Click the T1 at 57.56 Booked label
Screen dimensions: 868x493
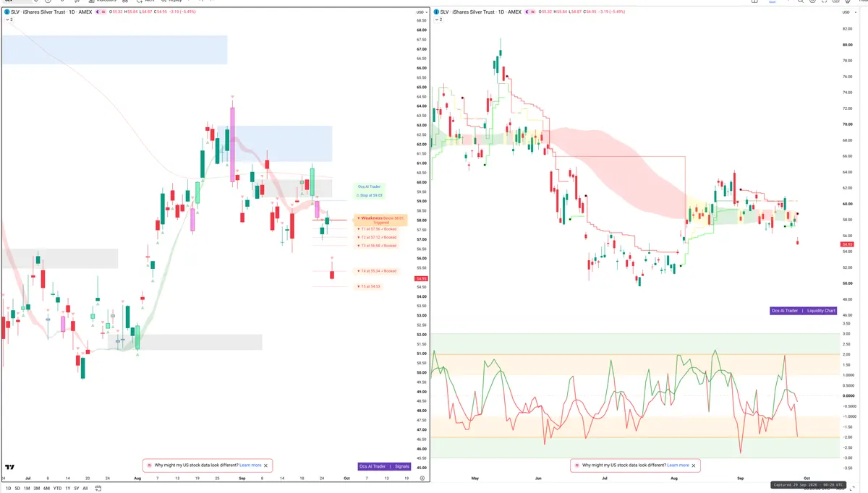tap(377, 228)
